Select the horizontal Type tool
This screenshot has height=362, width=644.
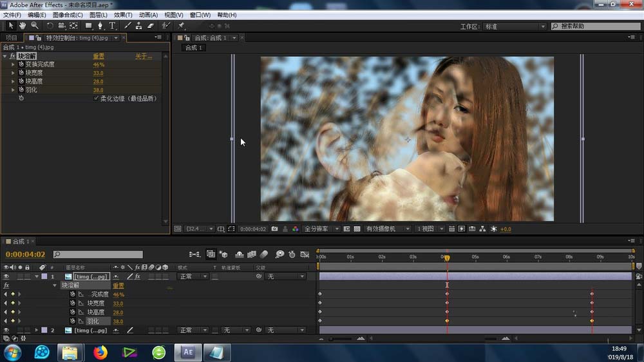pos(112,26)
